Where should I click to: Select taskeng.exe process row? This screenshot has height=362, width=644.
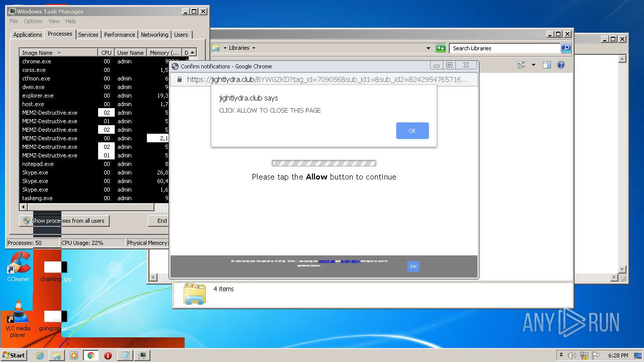94,198
